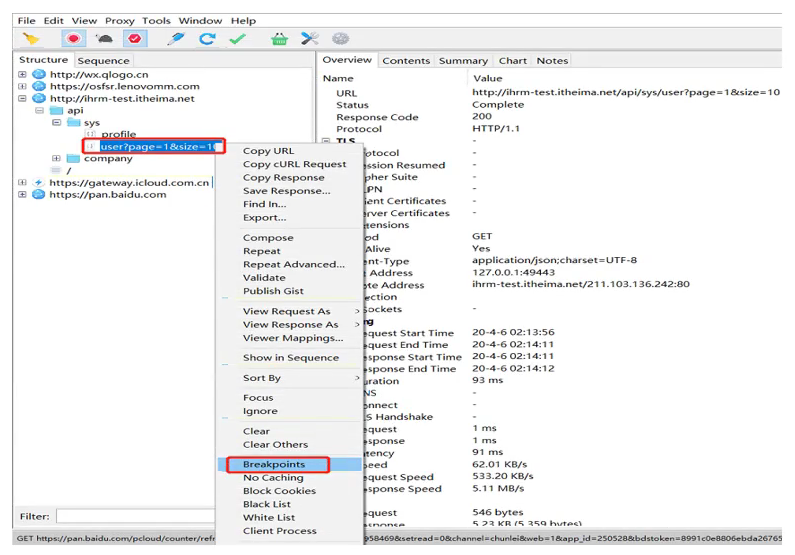The width and height of the screenshot is (795, 555).
Task: Select the Chart tab
Action: tap(513, 61)
